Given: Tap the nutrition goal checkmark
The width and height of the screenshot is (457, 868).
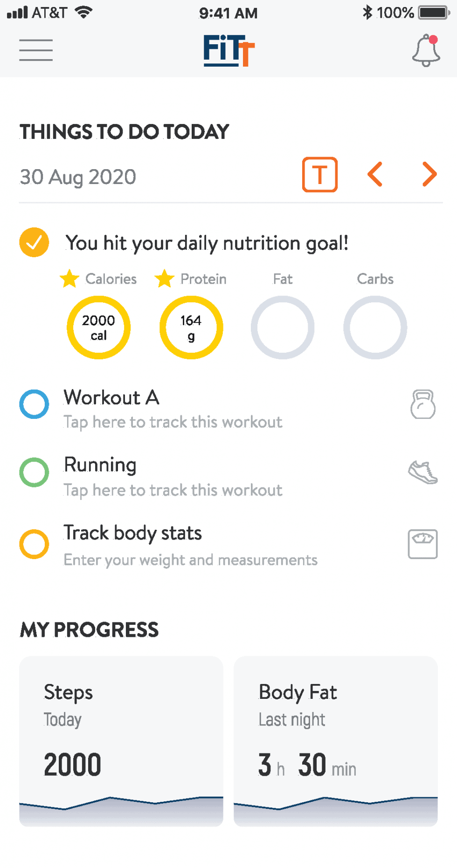Looking at the screenshot, I should 34,242.
